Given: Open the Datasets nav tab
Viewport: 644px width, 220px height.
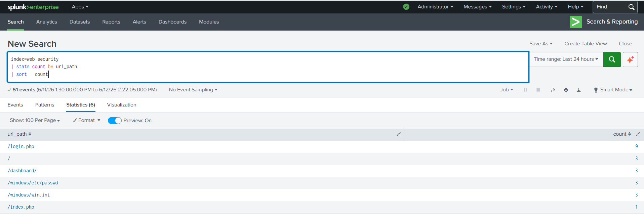Looking at the screenshot, I should click(80, 22).
